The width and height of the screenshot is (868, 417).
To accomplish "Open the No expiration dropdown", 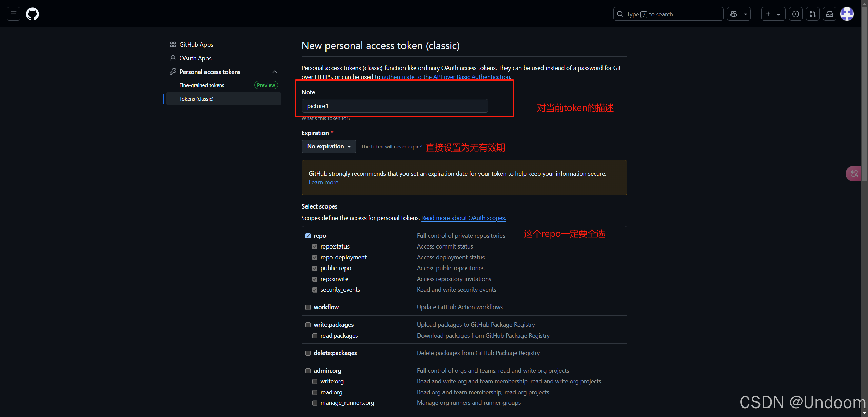I will click(x=329, y=146).
